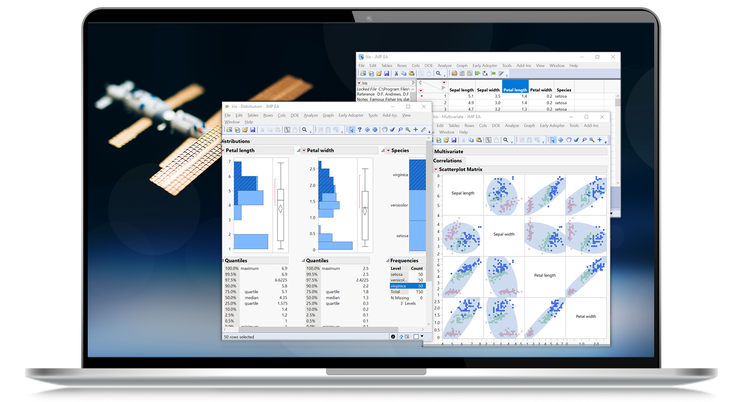Click Search magnifier in Iris data table toolbar
Viewport: 750px width, 402px height.
438,73
